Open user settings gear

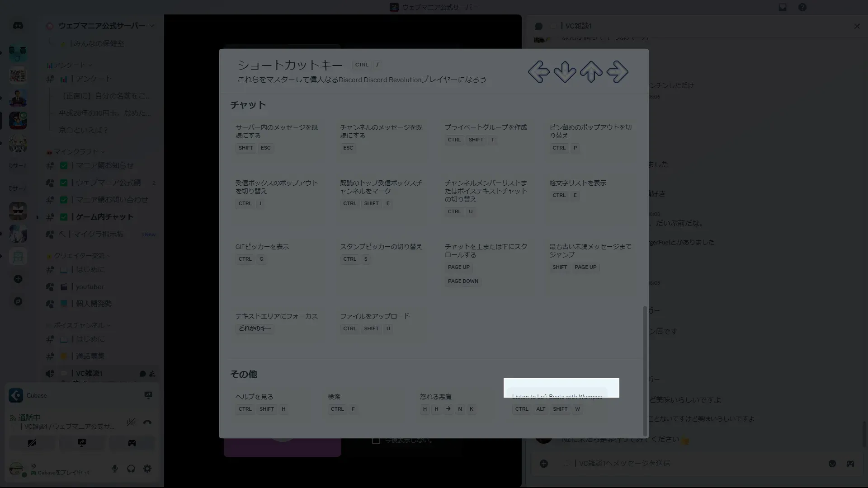(x=147, y=469)
